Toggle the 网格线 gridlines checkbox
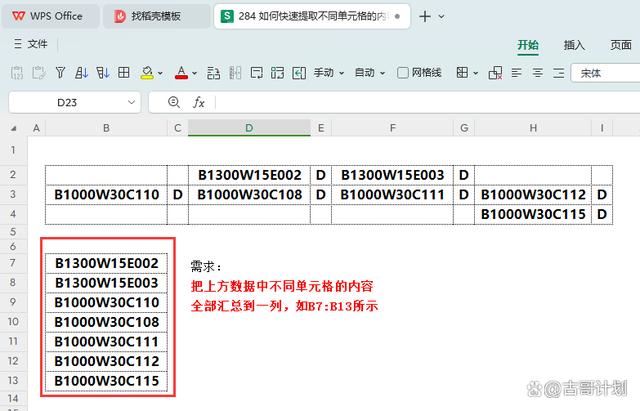Screen dimensions: 640x411 click(x=402, y=73)
